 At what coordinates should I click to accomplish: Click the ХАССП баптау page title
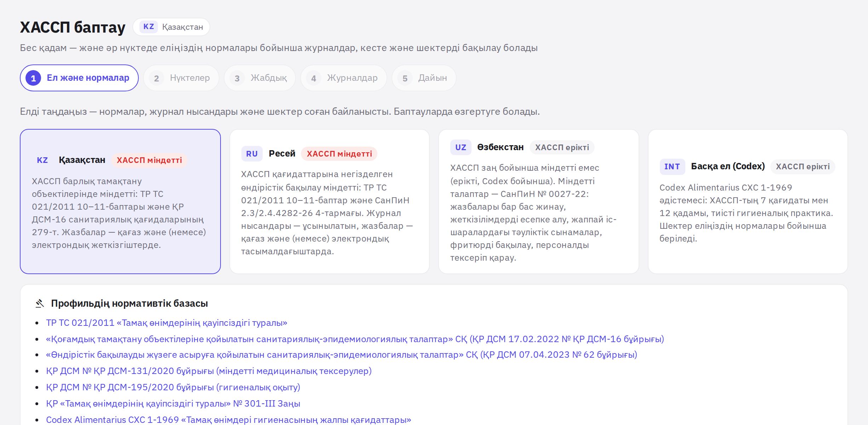pos(73,27)
